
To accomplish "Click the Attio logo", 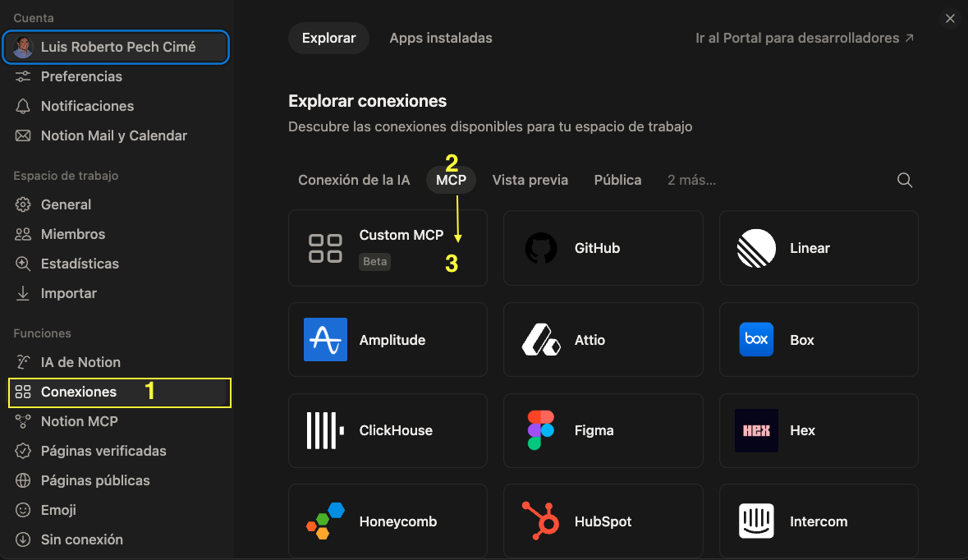I will pos(541,340).
